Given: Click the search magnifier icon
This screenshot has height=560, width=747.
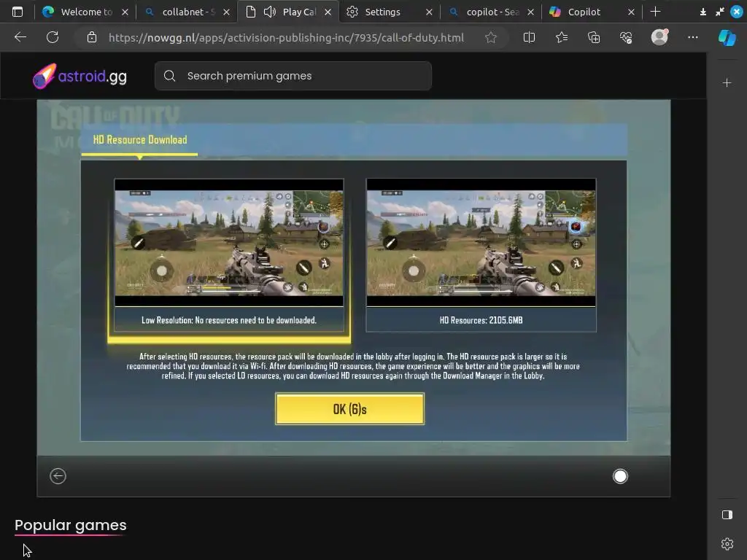Looking at the screenshot, I should pos(169,76).
